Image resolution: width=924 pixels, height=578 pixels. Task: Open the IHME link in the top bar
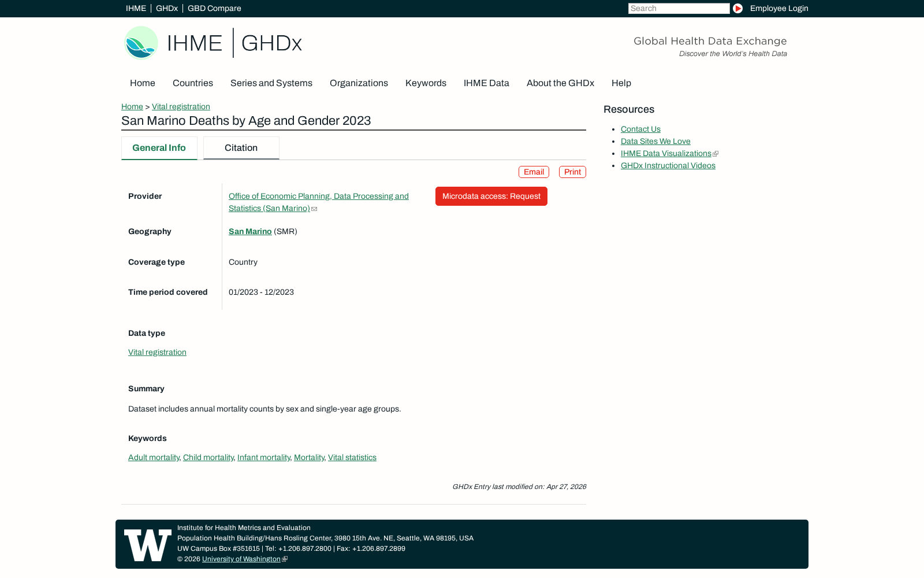136,8
